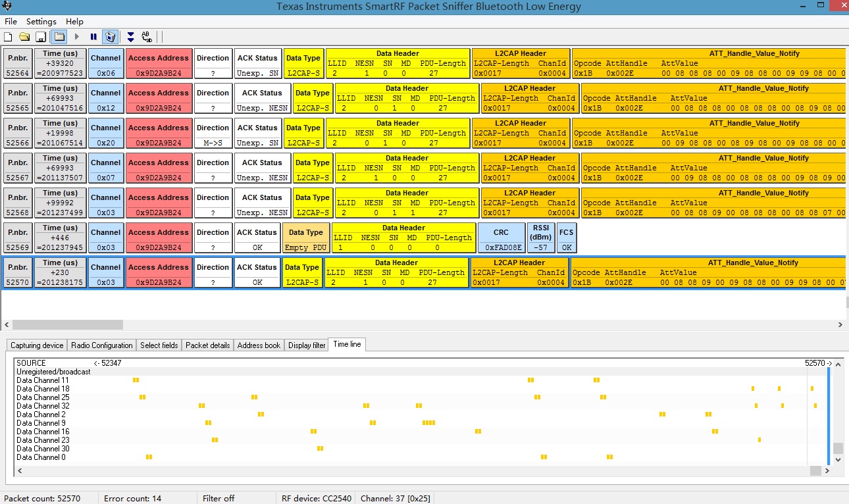The width and height of the screenshot is (849, 504).
Task: Click the time cell showing =201067514
Action: pos(61,134)
